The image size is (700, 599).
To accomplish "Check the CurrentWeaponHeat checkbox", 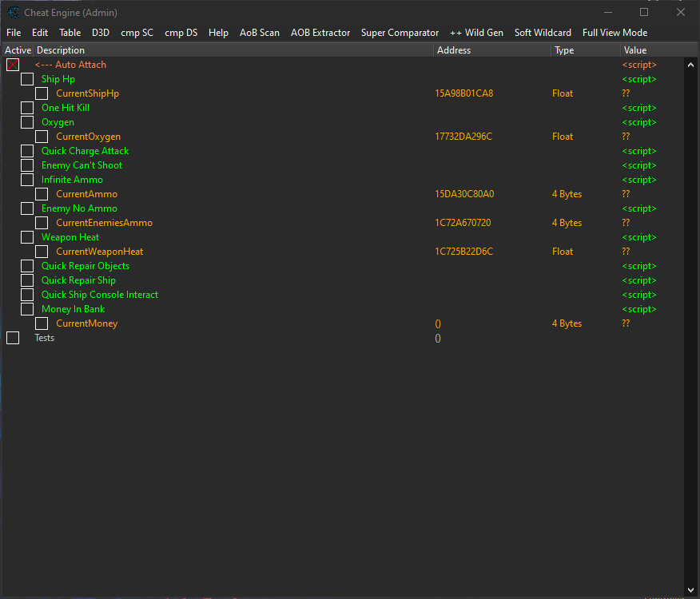I will pyautogui.click(x=42, y=252).
